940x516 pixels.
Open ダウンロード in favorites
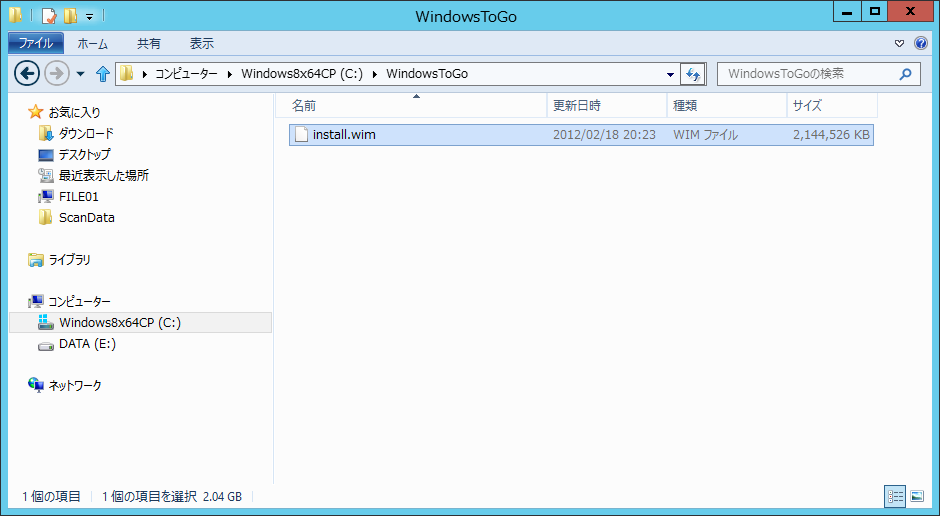coord(86,133)
